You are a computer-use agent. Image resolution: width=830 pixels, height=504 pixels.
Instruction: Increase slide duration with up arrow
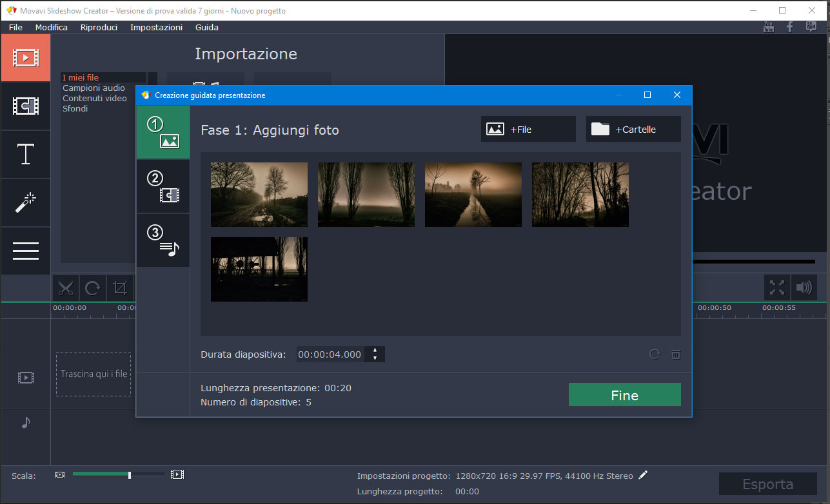point(375,351)
